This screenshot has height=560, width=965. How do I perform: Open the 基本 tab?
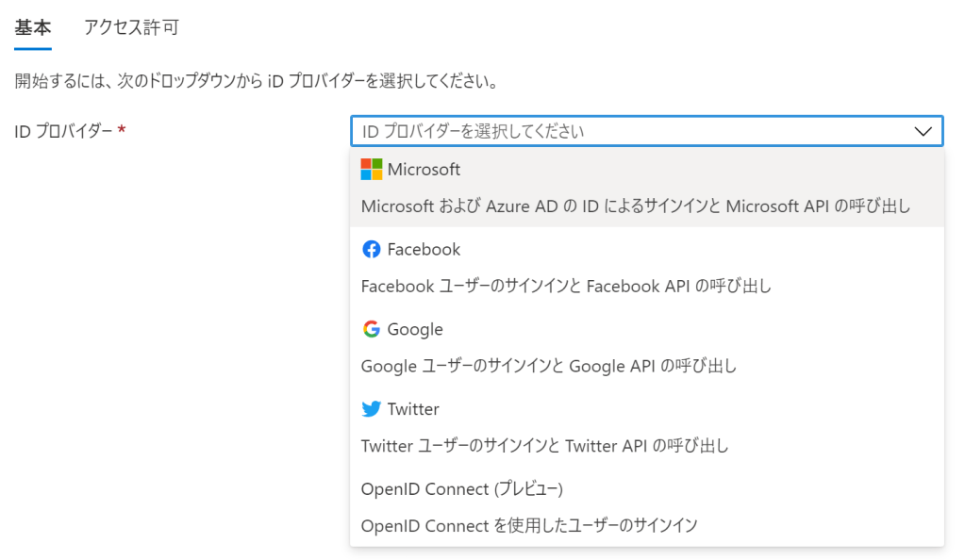33,27
